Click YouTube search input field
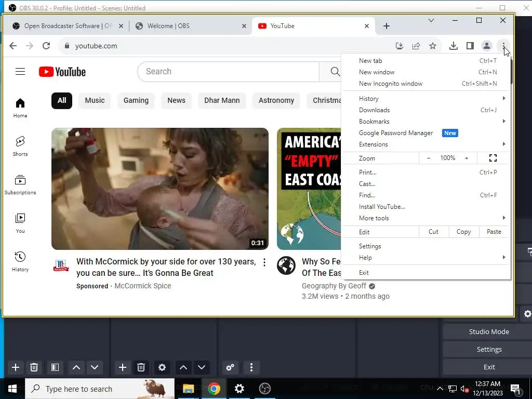The image size is (532, 399). [x=229, y=71]
